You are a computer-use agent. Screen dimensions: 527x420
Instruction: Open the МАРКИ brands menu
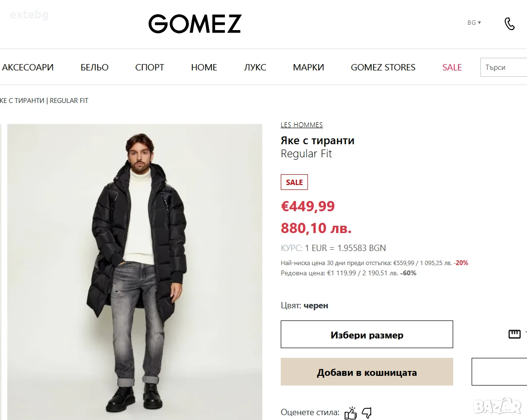[x=308, y=67]
